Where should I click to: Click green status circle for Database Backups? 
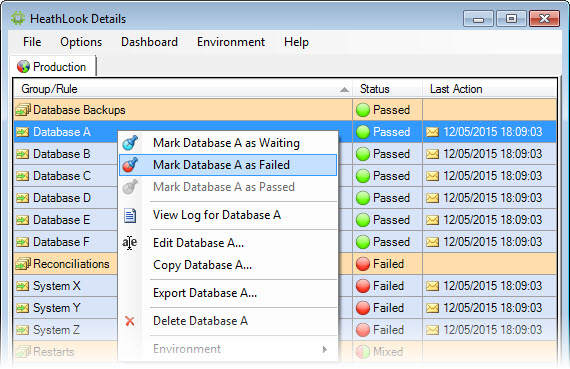click(x=363, y=110)
